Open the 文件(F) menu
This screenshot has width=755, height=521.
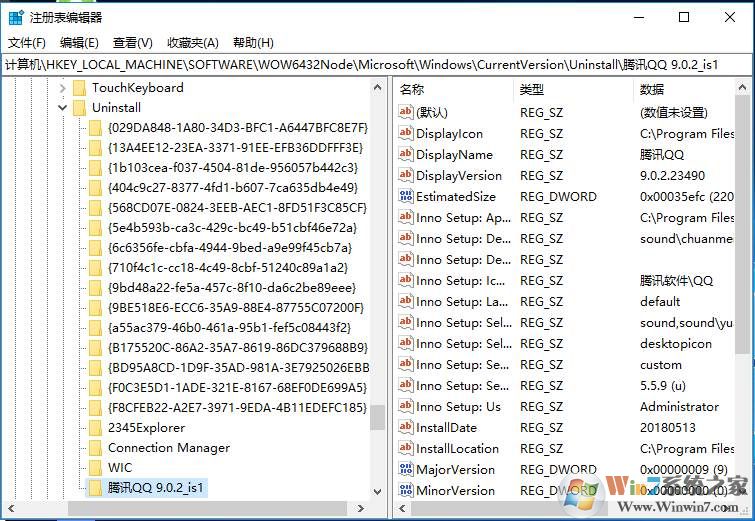coord(27,43)
